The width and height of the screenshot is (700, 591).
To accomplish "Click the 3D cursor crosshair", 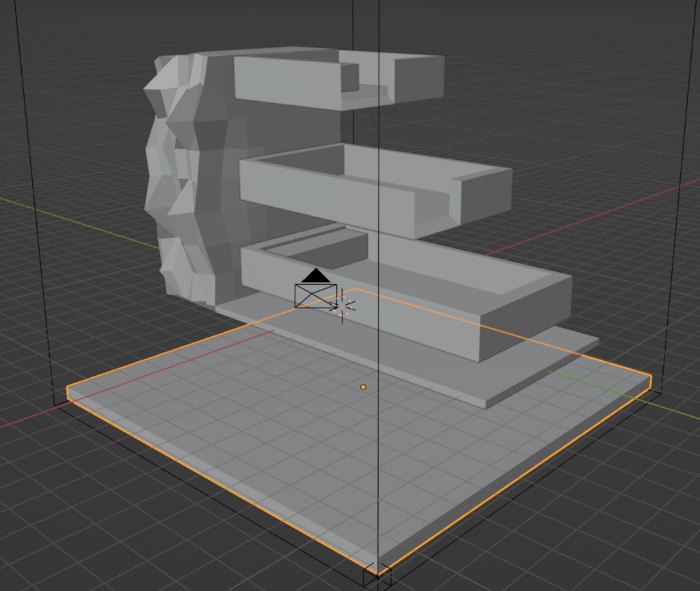I will coord(342,307).
